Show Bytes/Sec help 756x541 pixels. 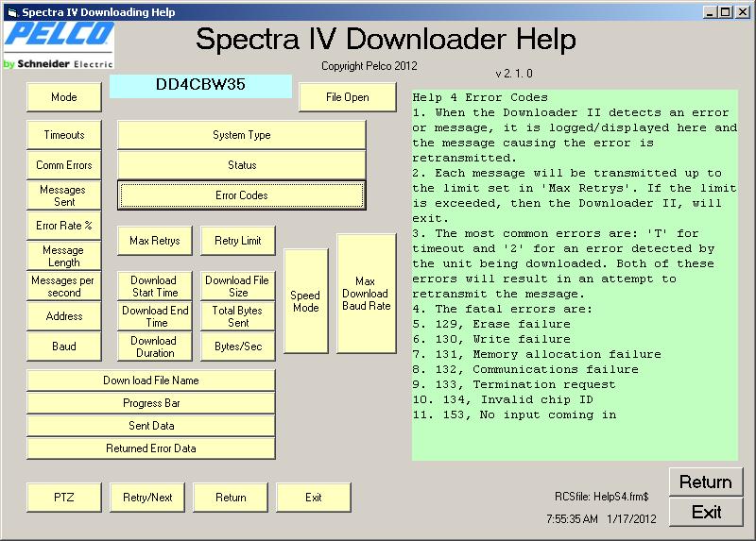click(238, 347)
